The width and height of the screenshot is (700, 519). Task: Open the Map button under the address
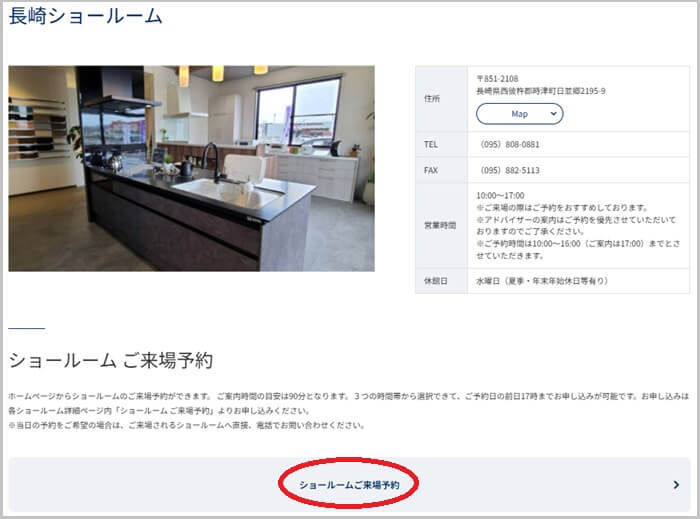[x=519, y=114]
